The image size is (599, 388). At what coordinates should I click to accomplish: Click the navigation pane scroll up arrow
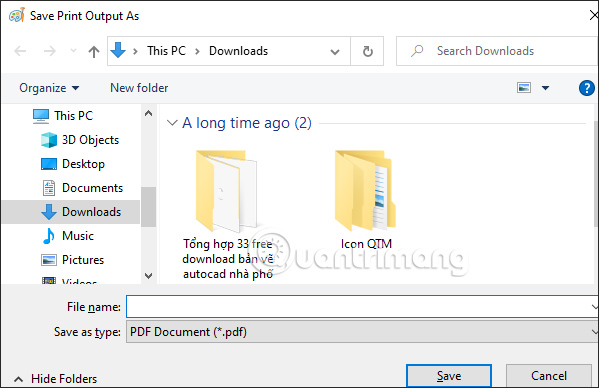(149, 113)
